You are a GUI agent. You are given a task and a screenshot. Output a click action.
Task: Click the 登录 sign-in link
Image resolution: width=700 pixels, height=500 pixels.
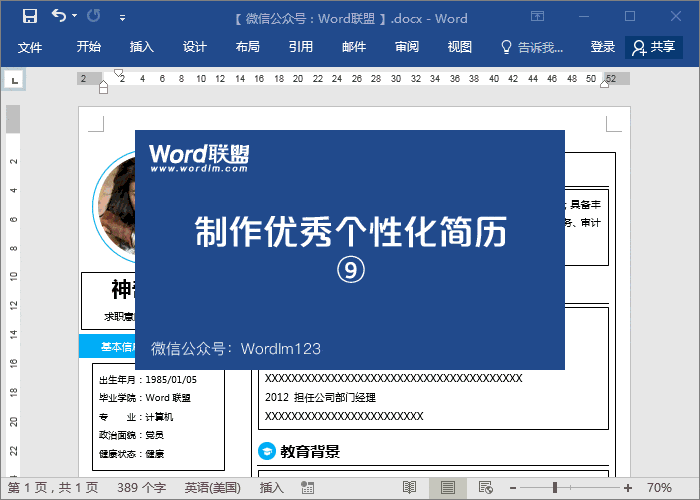point(603,46)
